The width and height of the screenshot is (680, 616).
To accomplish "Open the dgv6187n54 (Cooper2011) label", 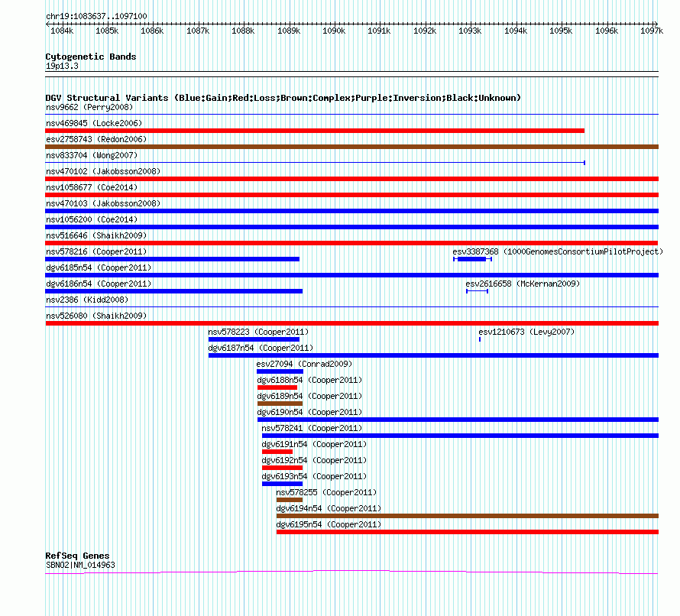I will click(261, 348).
